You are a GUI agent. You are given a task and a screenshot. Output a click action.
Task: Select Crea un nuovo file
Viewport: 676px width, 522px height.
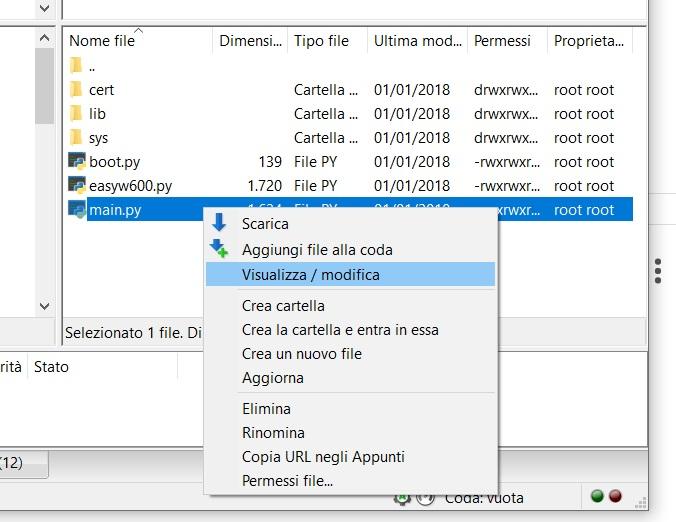pyautogui.click(x=350, y=354)
